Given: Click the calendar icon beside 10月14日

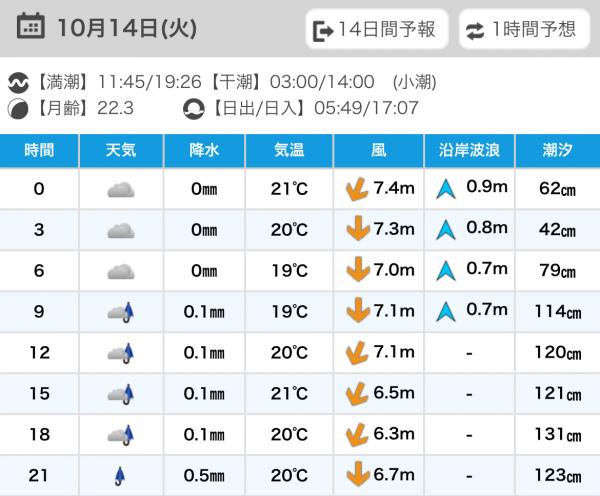Looking at the screenshot, I should tap(31, 27).
